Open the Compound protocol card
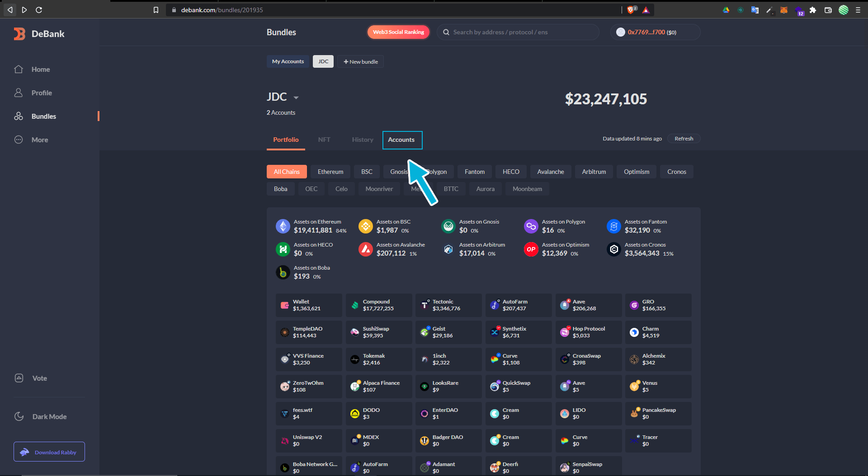The height and width of the screenshot is (476, 868). [378, 305]
